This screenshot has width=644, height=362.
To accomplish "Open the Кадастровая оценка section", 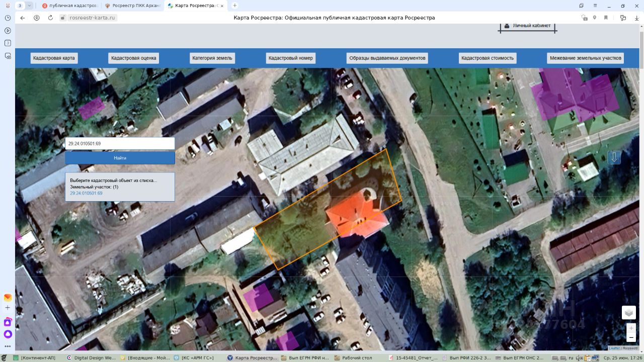I will [x=134, y=58].
